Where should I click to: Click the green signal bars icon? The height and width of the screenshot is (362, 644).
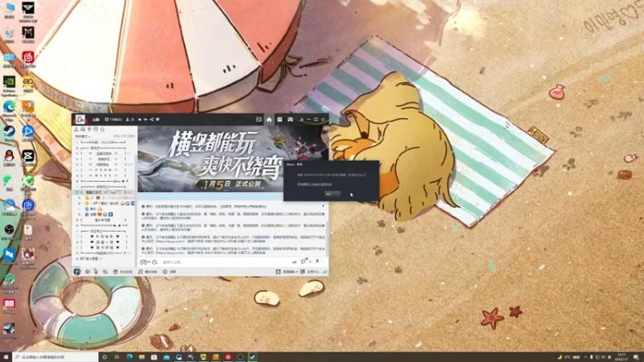tap(324, 272)
